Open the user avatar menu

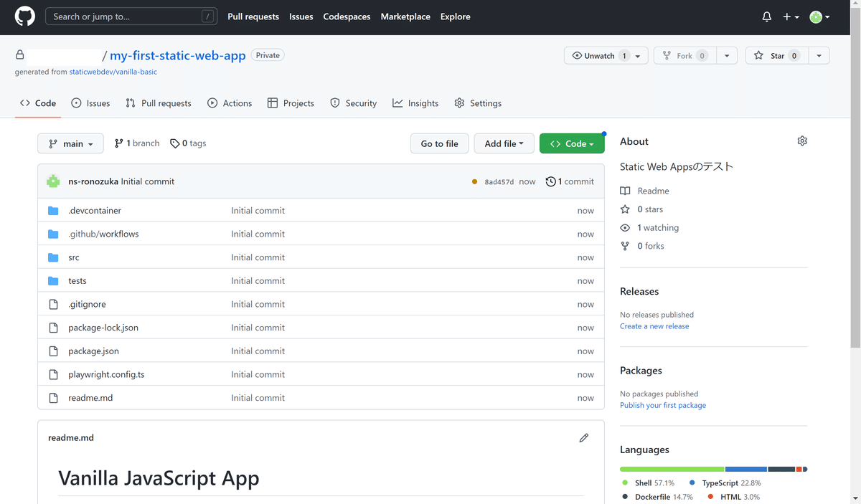[x=819, y=16]
